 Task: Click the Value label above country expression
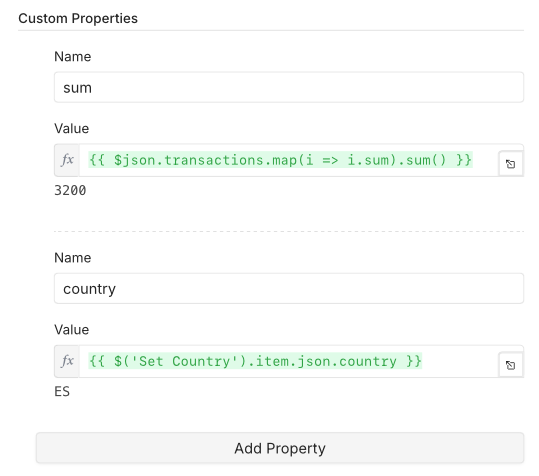(72, 330)
